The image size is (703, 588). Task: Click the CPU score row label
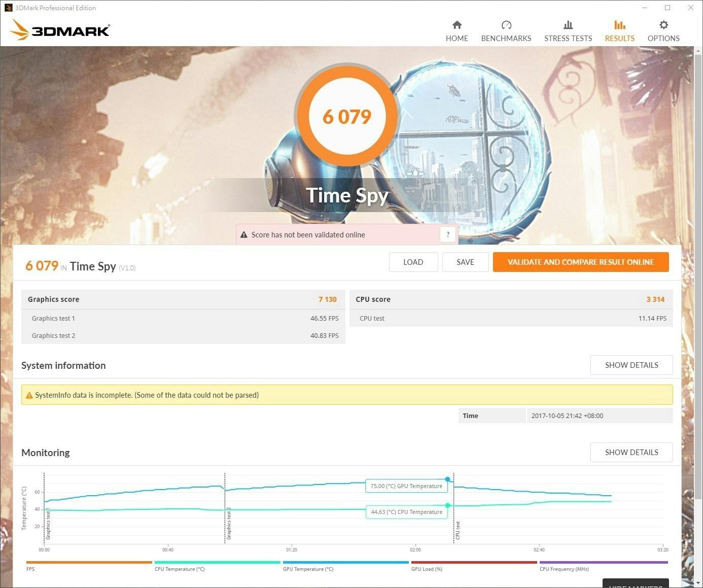pyautogui.click(x=373, y=299)
